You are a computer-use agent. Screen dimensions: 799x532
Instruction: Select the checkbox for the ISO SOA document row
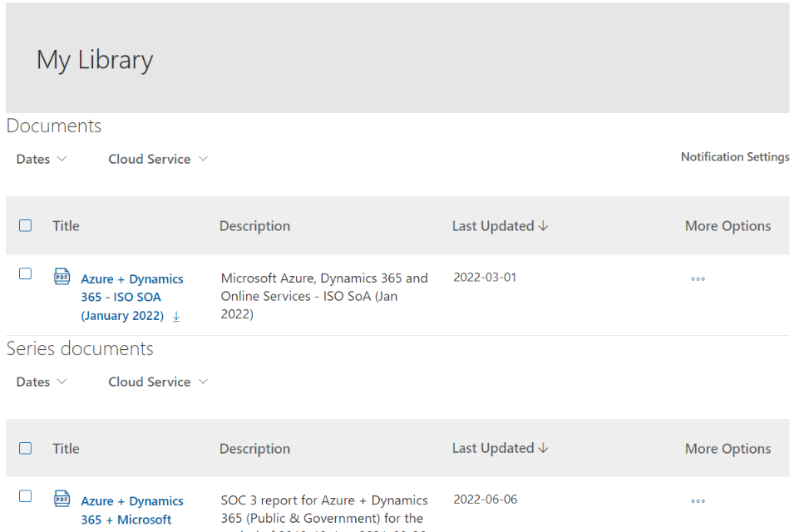pos(26,273)
